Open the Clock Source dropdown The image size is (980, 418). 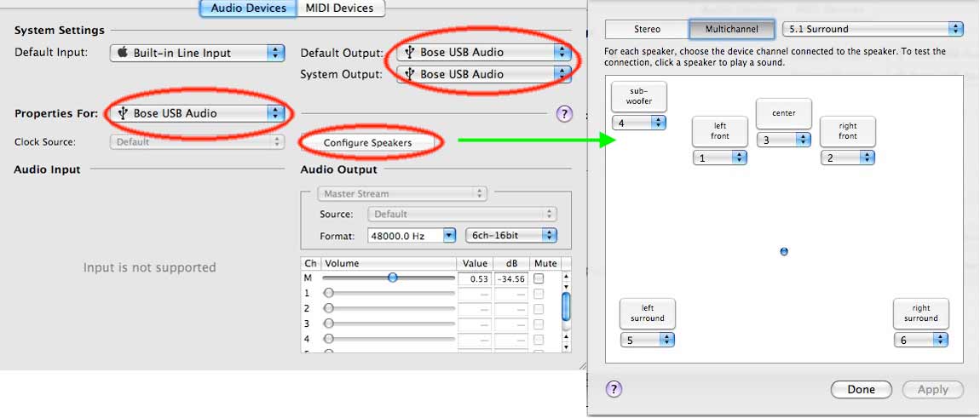click(x=198, y=142)
